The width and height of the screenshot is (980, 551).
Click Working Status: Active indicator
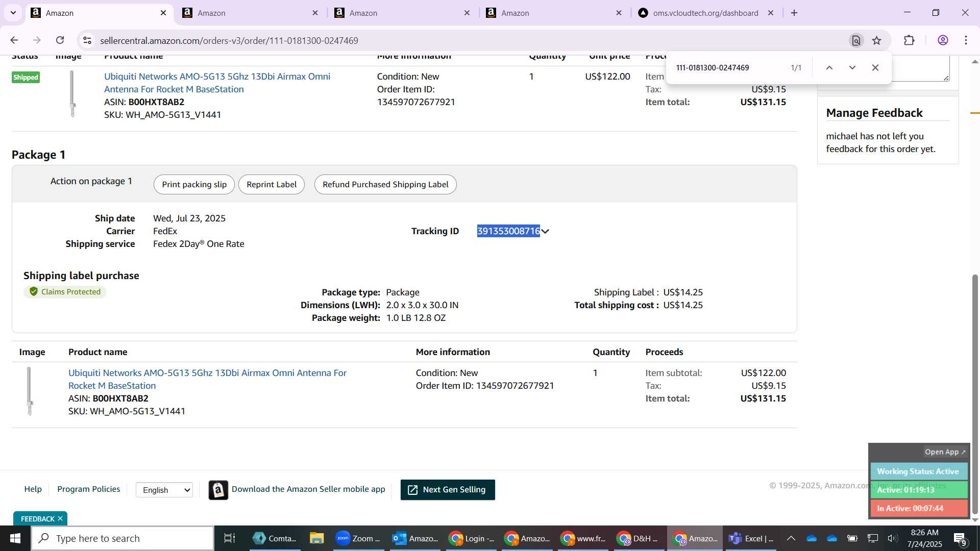pos(918,471)
